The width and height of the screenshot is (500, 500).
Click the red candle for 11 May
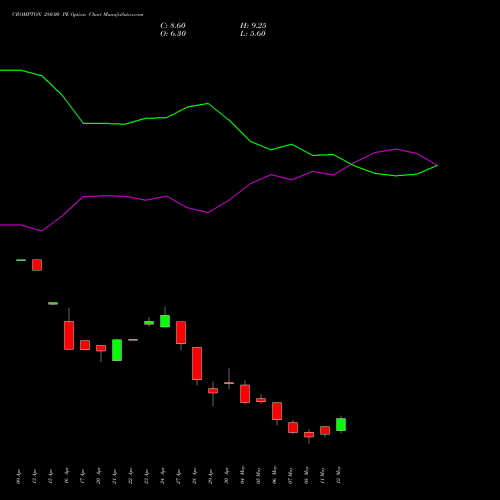325,430
